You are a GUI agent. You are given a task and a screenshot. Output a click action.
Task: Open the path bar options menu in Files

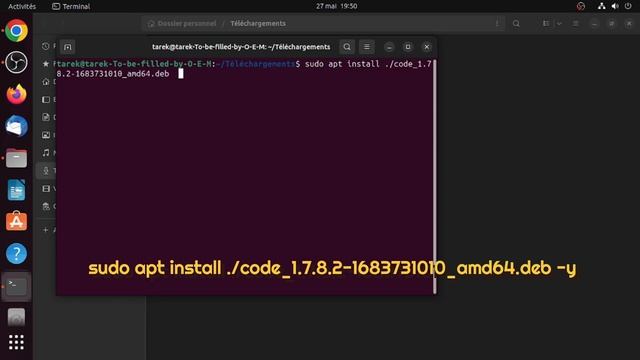[497, 23]
